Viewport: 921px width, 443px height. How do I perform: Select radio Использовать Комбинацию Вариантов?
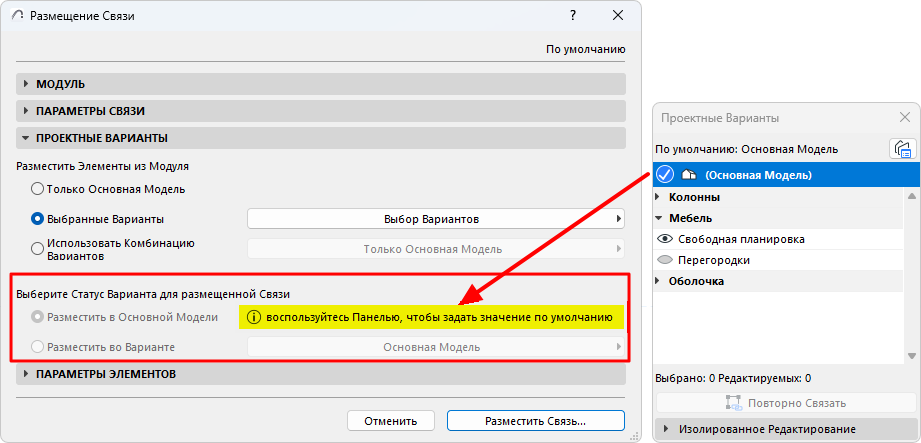click(37, 249)
